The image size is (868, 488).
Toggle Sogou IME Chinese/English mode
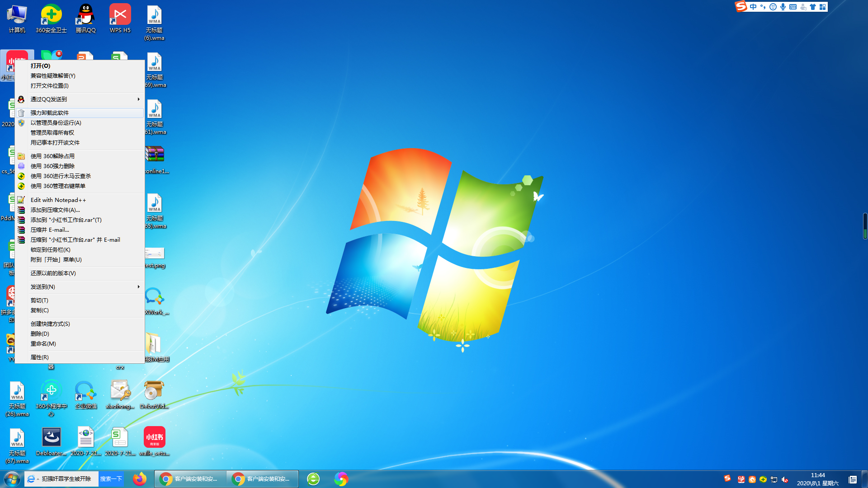753,7
